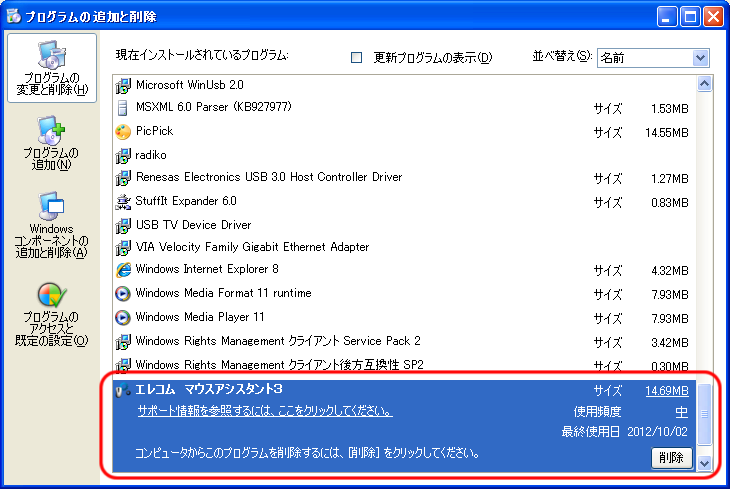Click 削除 button to uninstall
The height and width of the screenshot is (489, 730).
(671, 458)
